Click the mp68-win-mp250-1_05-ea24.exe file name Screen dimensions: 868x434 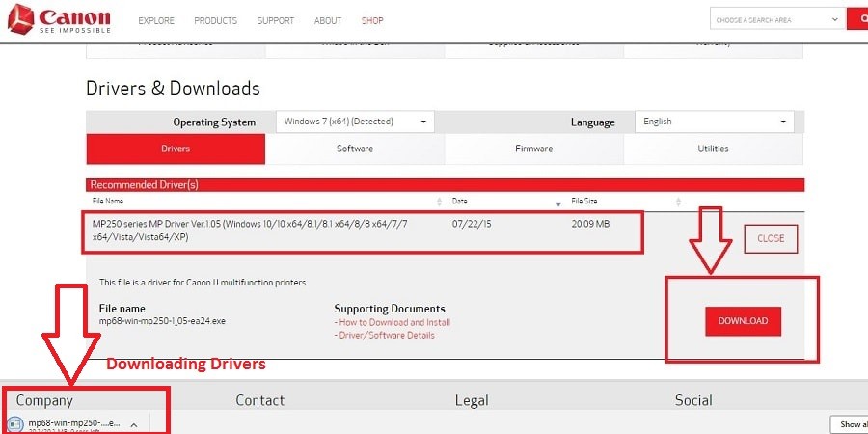pyautogui.click(x=162, y=320)
